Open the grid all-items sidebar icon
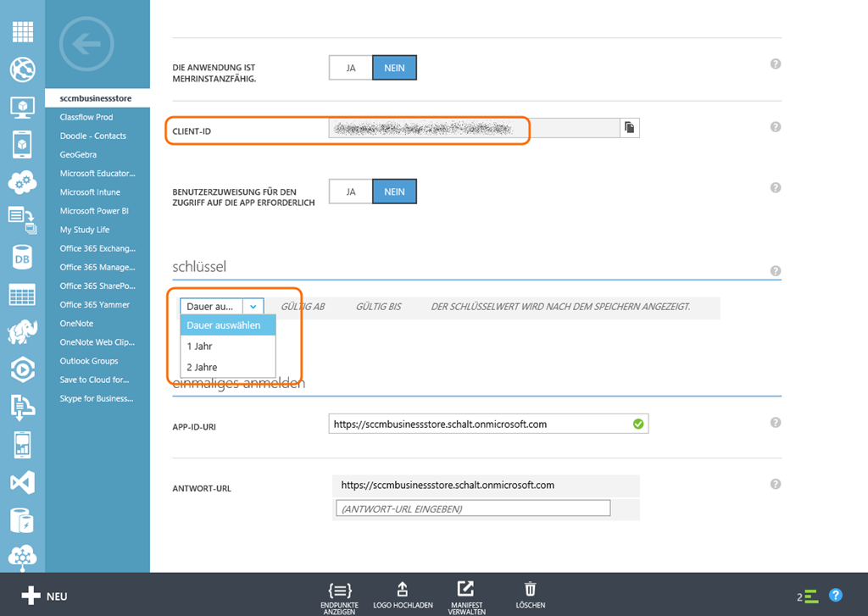This screenshot has height=616, width=868. (x=22, y=31)
